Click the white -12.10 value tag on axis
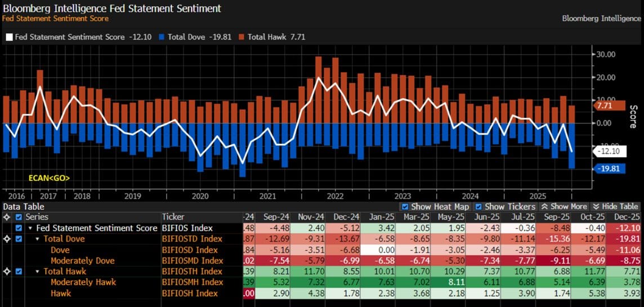This screenshot has width=644, height=307. pos(610,152)
